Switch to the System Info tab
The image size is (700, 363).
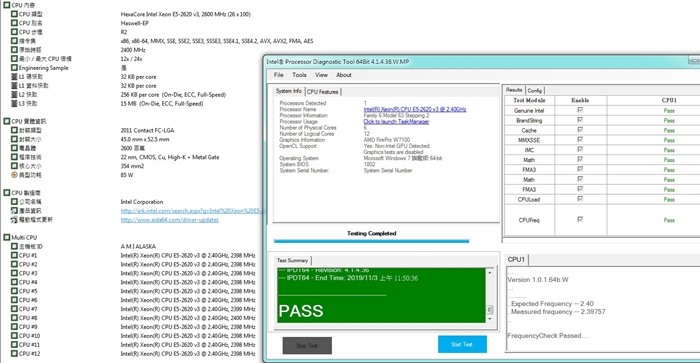click(288, 91)
